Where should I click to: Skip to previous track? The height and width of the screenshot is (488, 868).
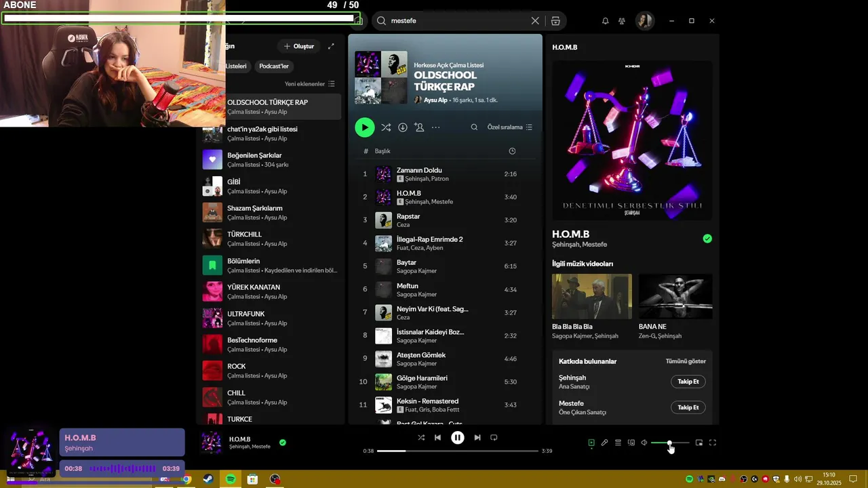pos(437,438)
